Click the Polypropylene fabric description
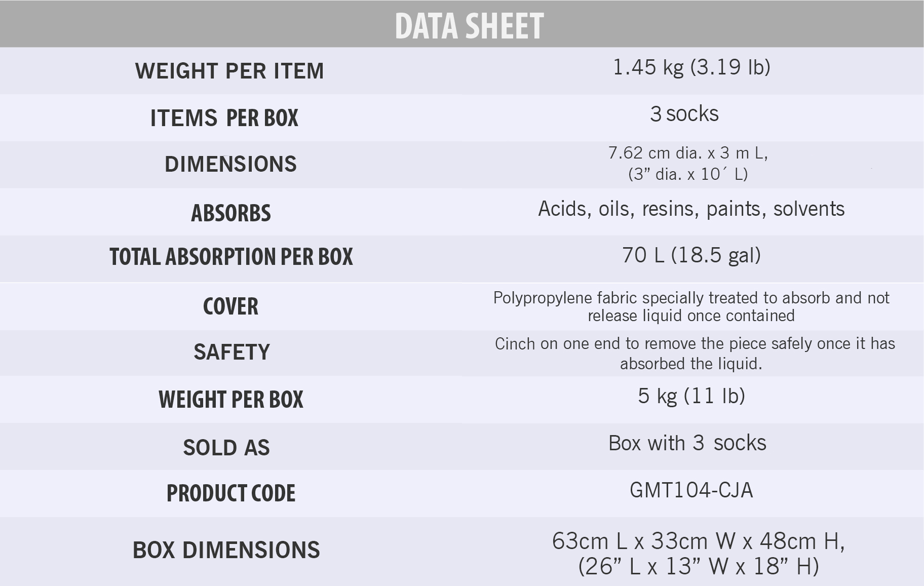 coord(691,306)
